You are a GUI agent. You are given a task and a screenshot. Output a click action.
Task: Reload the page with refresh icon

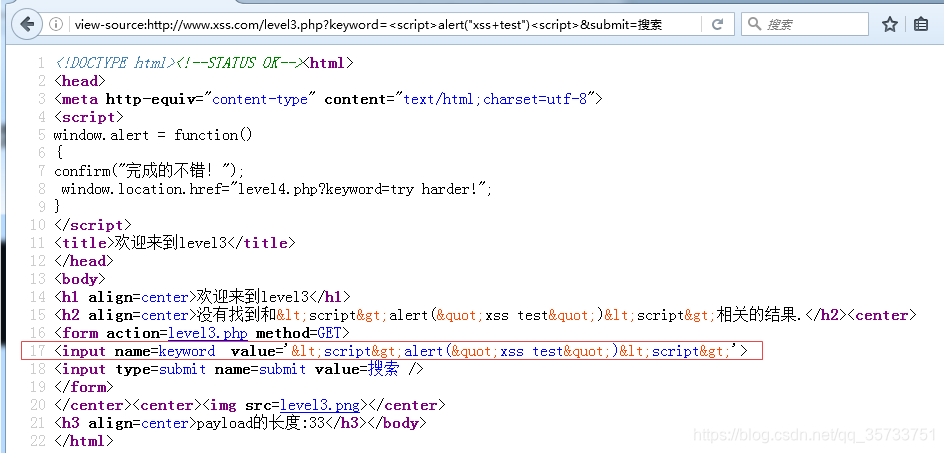[717, 24]
